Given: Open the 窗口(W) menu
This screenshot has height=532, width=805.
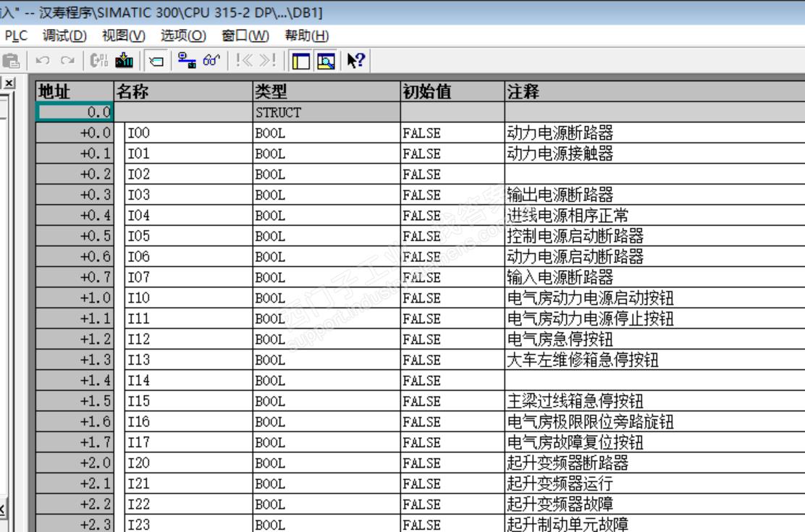Looking at the screenshot, I should click(x=245, y=35).
